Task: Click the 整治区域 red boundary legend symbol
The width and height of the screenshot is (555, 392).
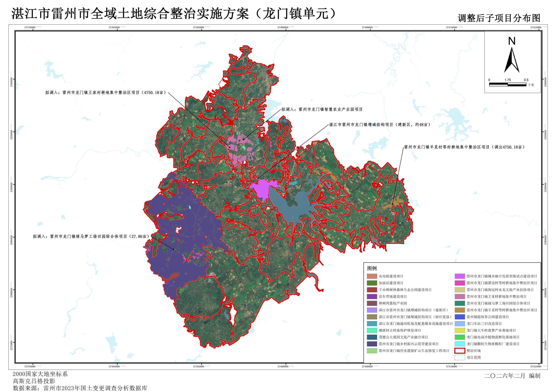Action: tap(460, 351)
